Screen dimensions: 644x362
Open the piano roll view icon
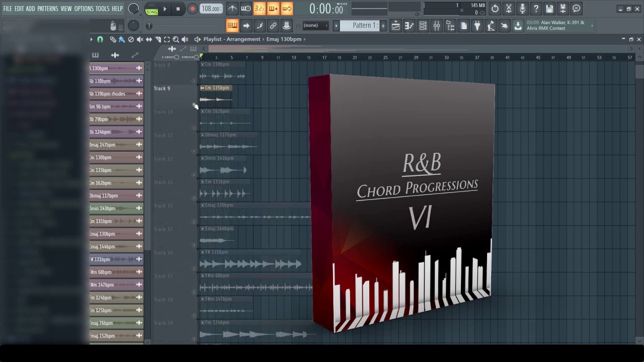coord(410,26)
